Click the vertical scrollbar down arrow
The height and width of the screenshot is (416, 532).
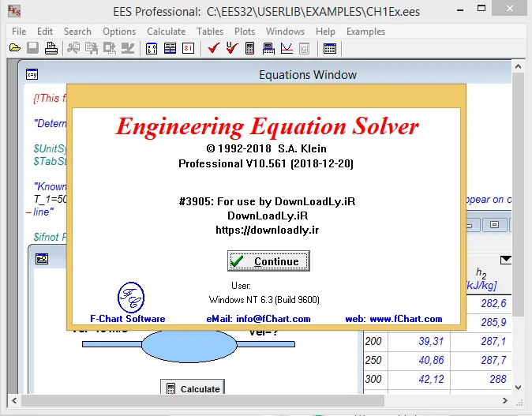pyautogui.click(x=518, y=387)
